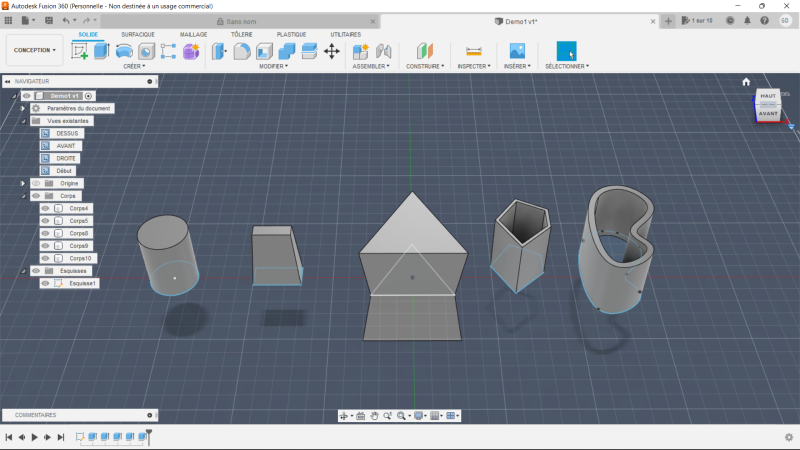This screenshot has width=800, height=450.
Task: Open the CONCEPTION workspace dropdown
Action: tap(35, 50)
